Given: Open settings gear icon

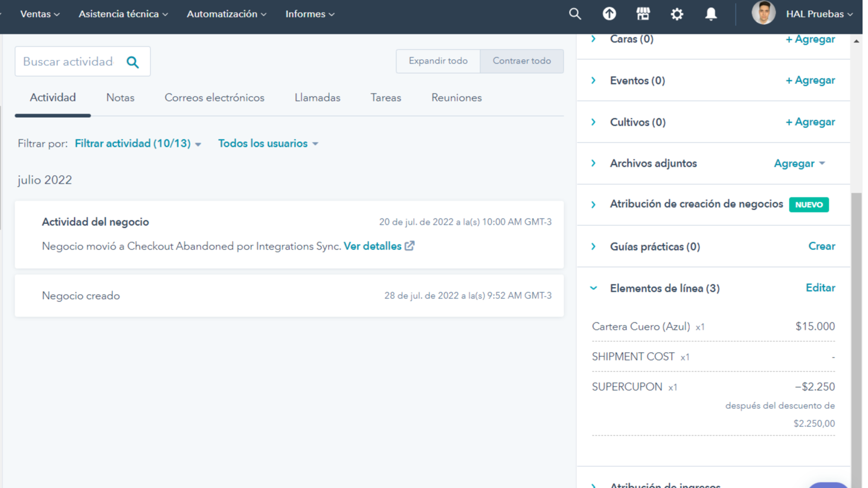Looking at the screenshot, I should coord(677,14).
